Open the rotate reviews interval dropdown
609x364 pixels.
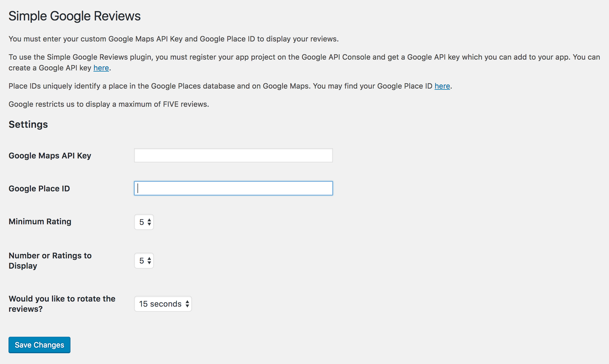tap(163, 304)
